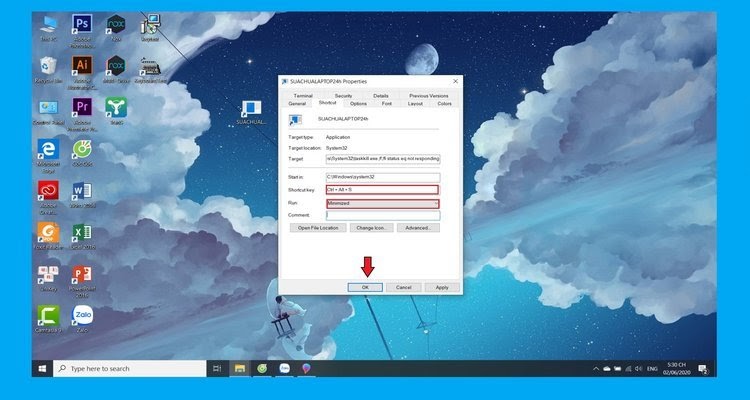The width and height of the screenshot is (750, 400).
Task: Click the Recycle Bin icon
Action: click(47, 66)
